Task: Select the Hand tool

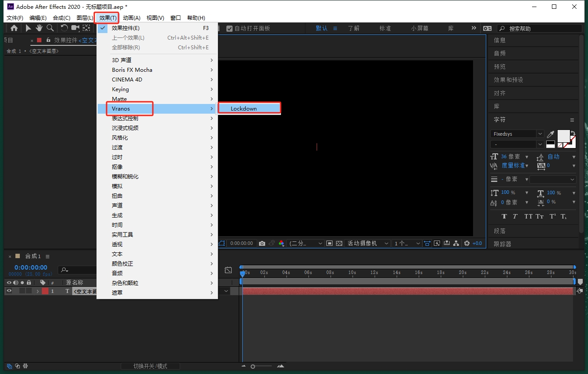Action: (x=39, y=28)
